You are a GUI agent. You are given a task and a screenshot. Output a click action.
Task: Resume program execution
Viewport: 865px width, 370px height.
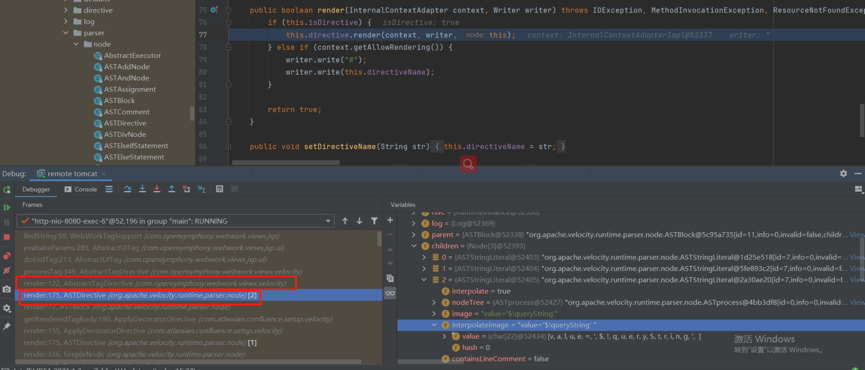click(7, 207)
